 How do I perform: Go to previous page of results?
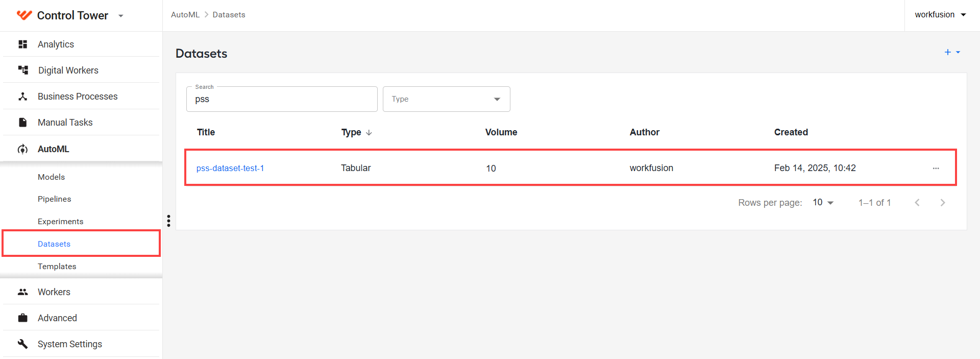click(x=917, y=203)
